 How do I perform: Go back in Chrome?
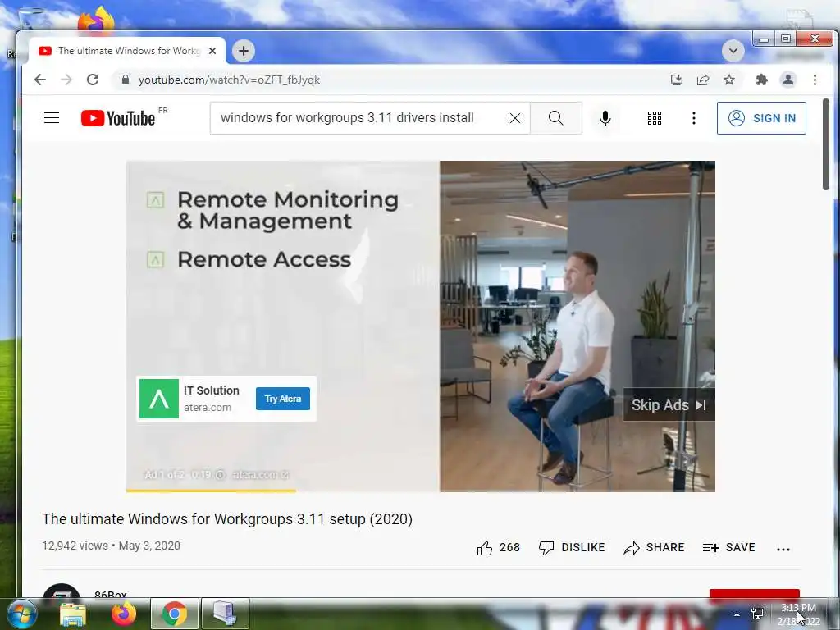pyautogui.click(x=40, y=80)
